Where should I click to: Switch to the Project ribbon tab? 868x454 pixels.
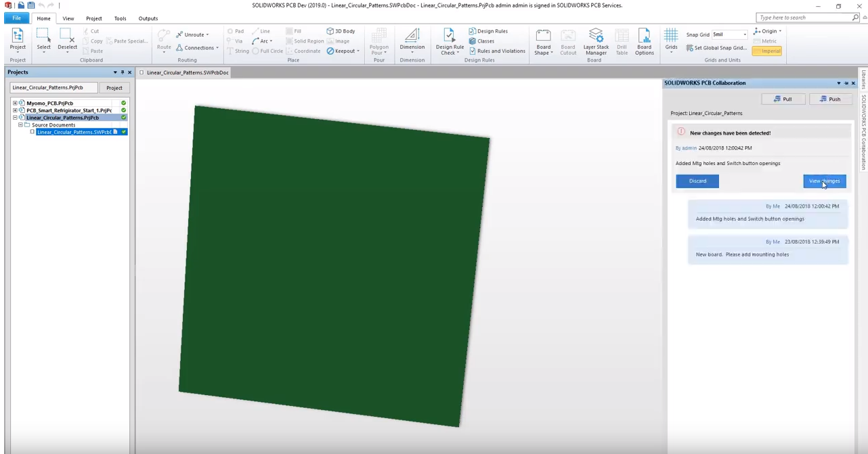(94, 18)
